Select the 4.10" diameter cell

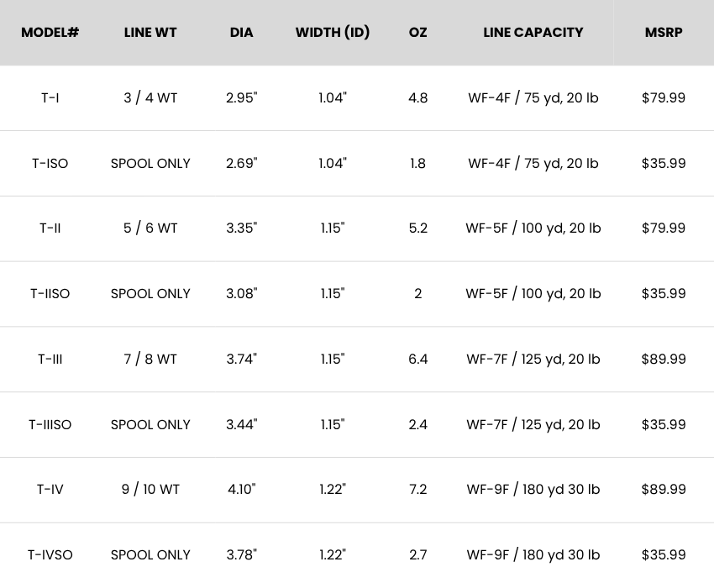[x=242, y=489]
